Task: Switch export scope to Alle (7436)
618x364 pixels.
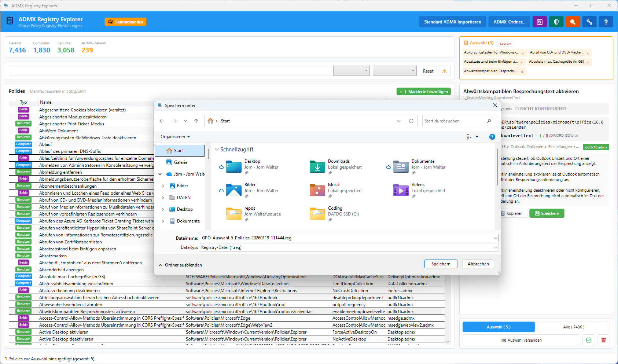Action: click(x=573, y=327)
